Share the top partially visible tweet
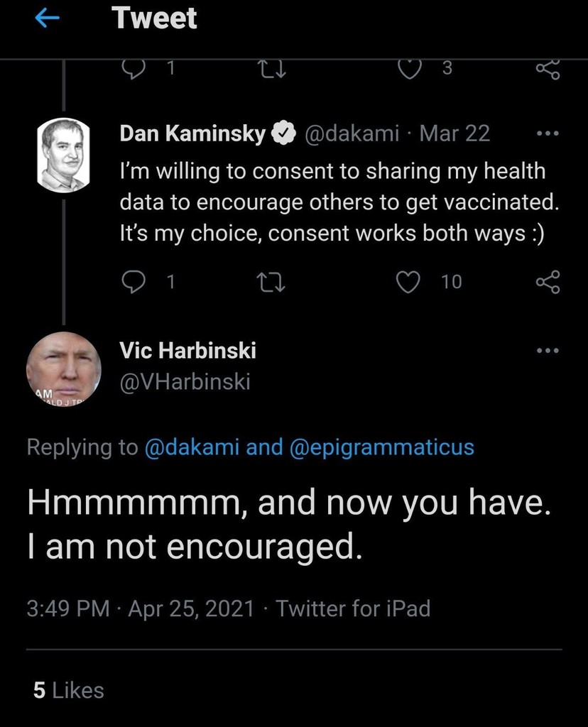588x727 pixels. tap(548, 68)
